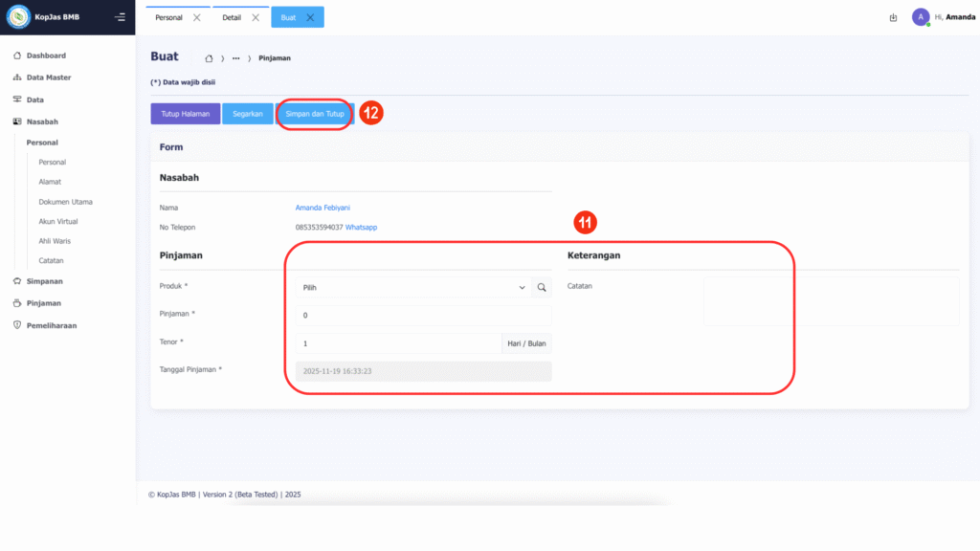Click the search icon beside Produk
Viewport: 980px width, 551px height.
[542, 287]
